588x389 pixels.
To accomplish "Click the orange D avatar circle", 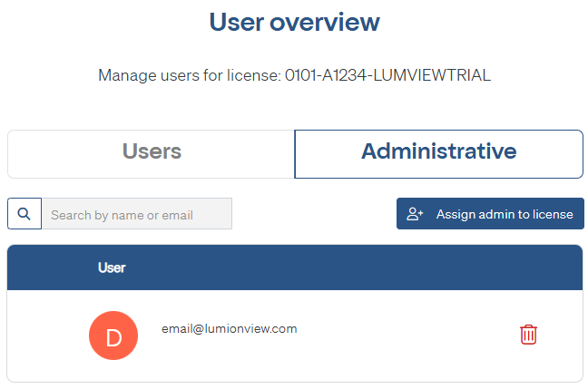I will [113, 336].
